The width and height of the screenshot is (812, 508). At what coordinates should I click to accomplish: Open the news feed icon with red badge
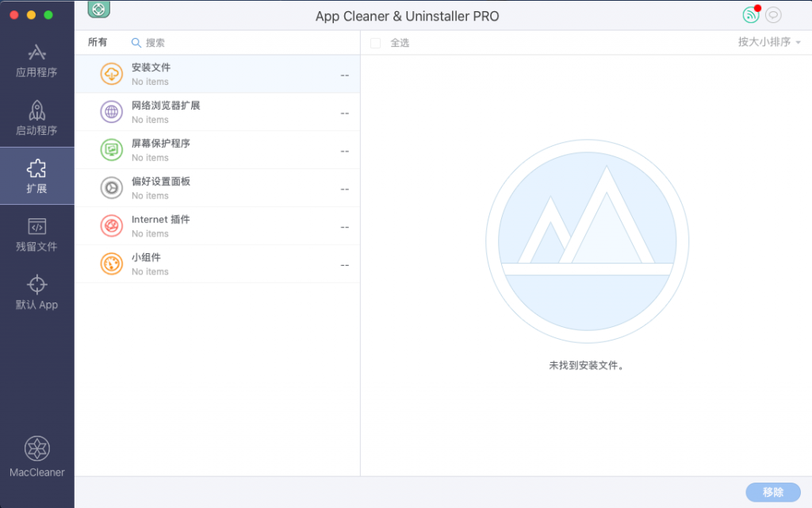point(751,14)
